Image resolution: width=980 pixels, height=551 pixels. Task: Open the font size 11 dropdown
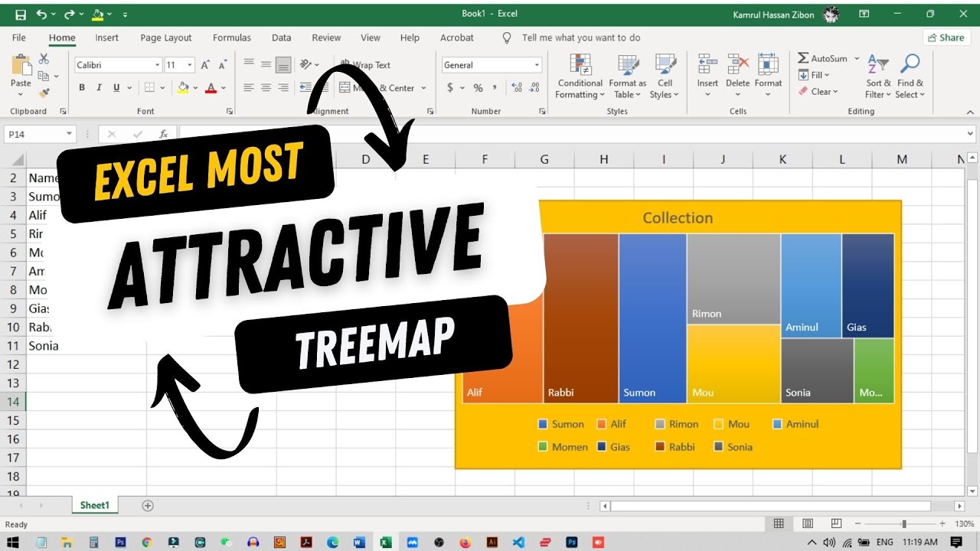click(x=191, y=65)
